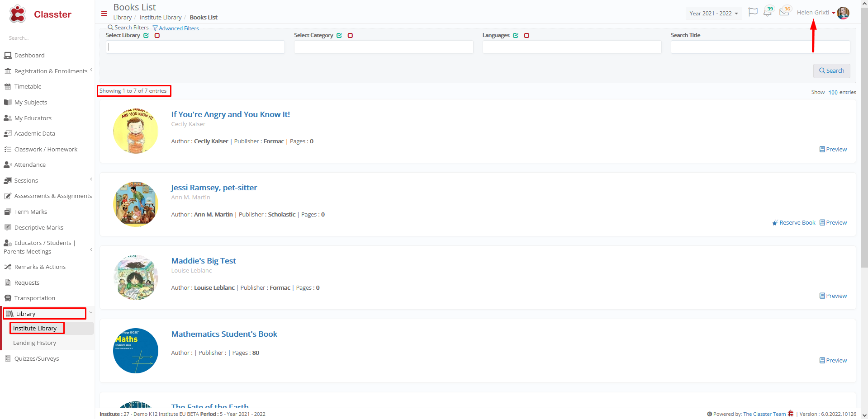Click Helen Grixti's profile avatar

(x=843, y=13)
